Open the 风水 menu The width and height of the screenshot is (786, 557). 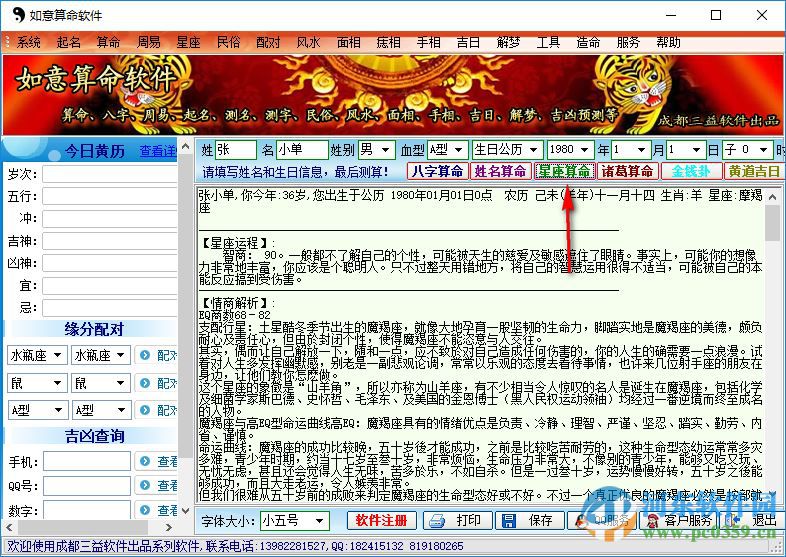tap(308, 43)
